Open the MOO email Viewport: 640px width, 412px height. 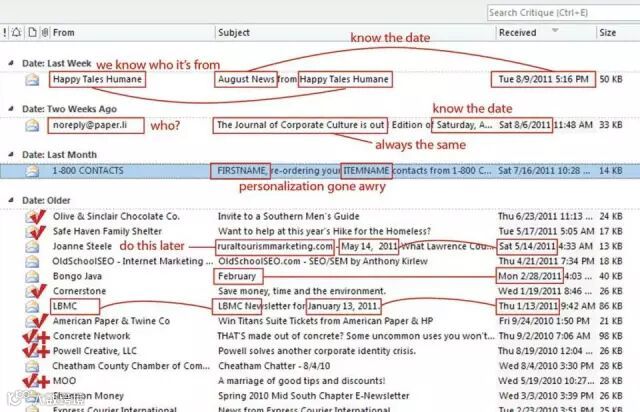(x=64, y=381)
